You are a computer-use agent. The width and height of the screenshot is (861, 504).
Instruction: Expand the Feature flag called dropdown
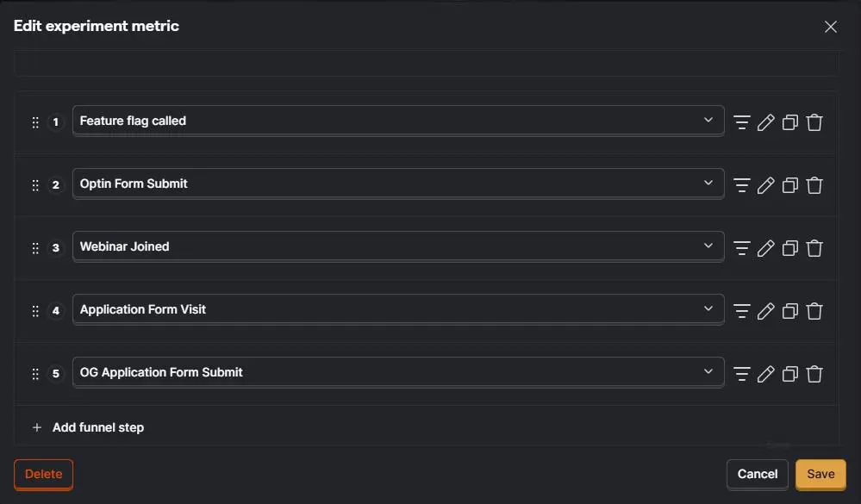tap(398, 121)
